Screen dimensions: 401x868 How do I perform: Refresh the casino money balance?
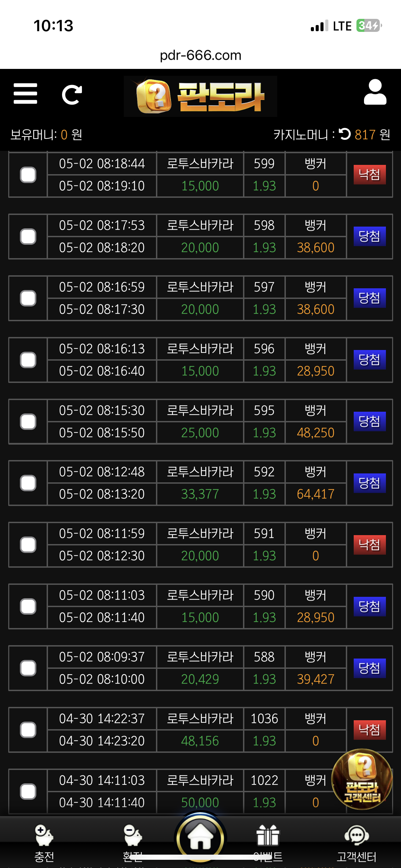[x=345, y=134]
